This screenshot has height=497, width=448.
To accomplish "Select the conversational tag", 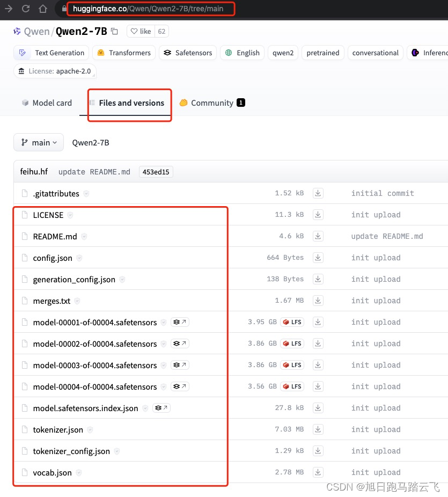I will (376, 53).
